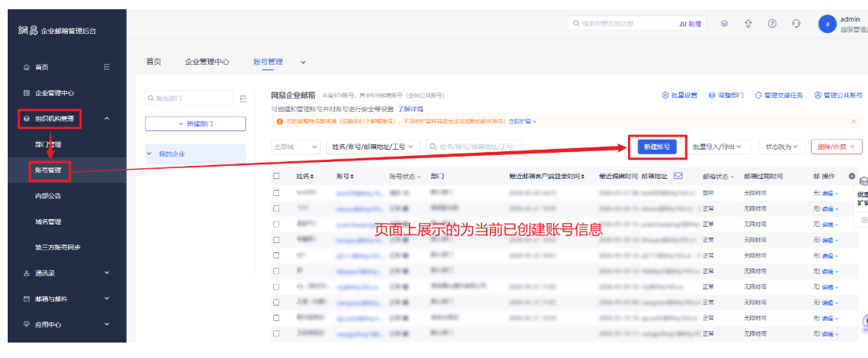Viewport: 868px width, 358px height.
Task: Click the 立即扩容 link in the warning banner
Action: 522,121
